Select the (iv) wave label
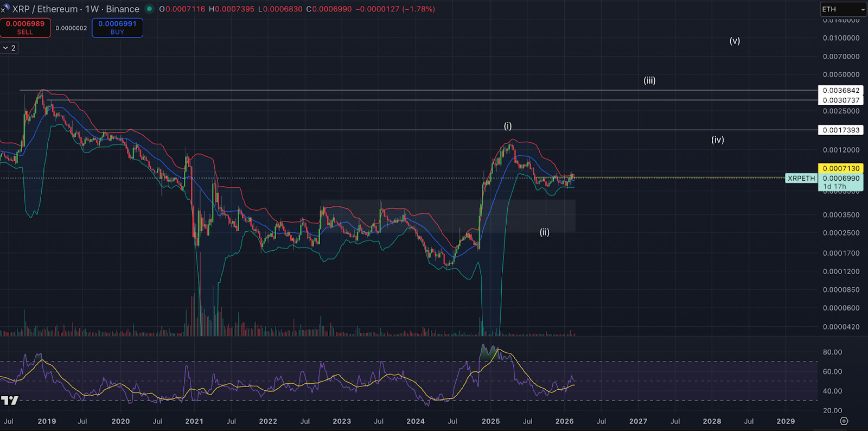This screenshot has height=431, width=868. coord(718,140)
